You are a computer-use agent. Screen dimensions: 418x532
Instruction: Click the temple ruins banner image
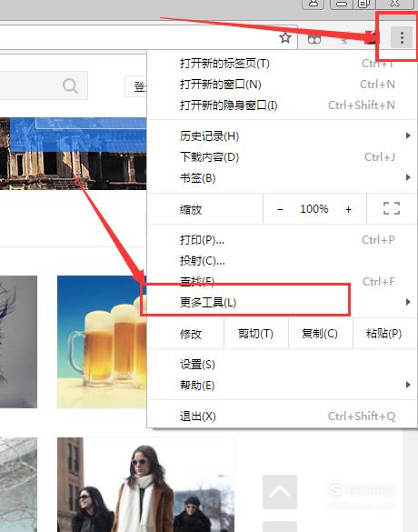coord(74,154)
